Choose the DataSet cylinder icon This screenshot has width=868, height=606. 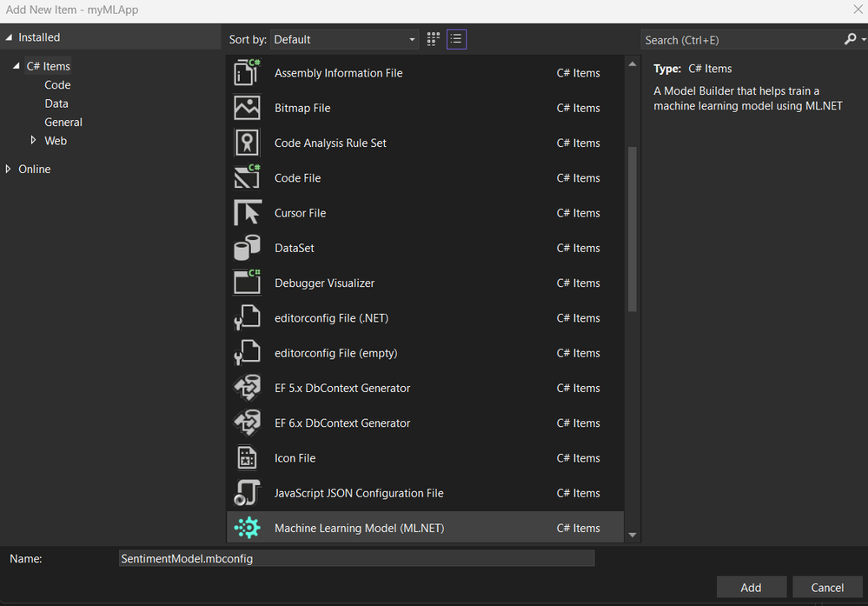pyautogui.click(x=247, y=248)
